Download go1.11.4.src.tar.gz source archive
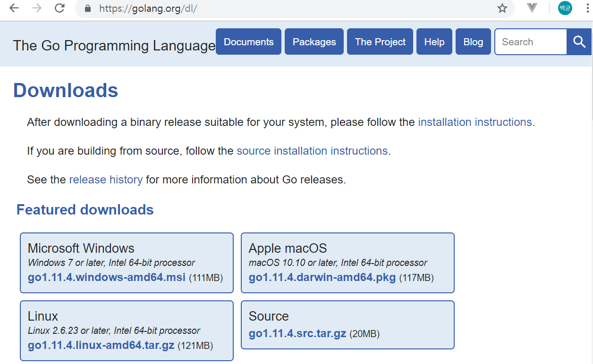 (x=297, y=334)
